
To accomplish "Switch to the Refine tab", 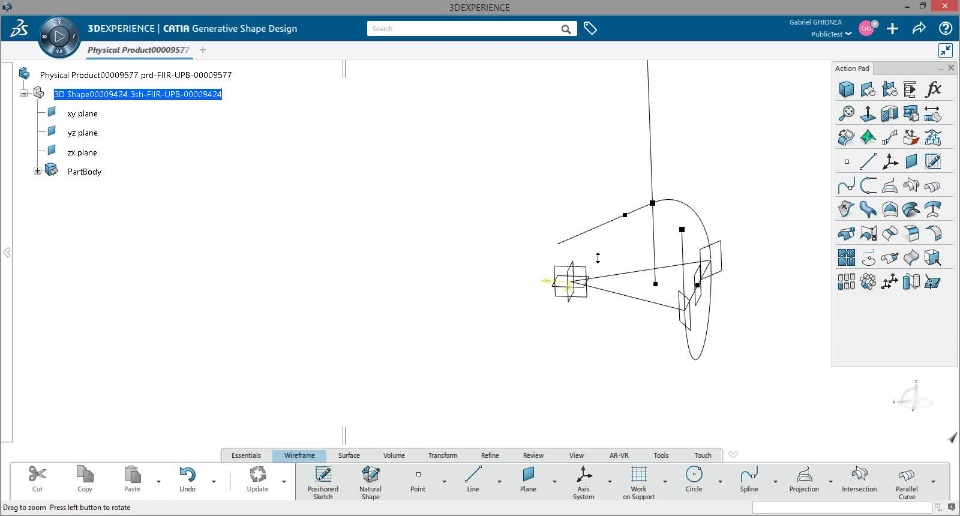I will (x=490, y=455).
